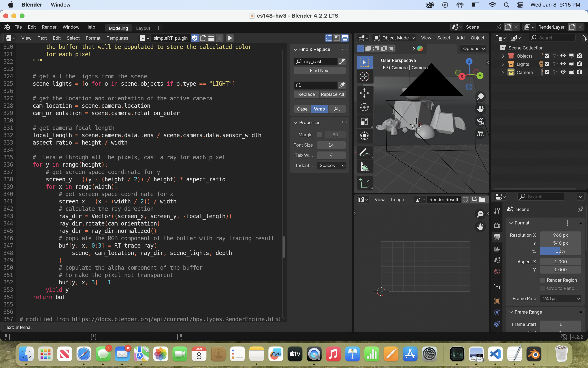Select the Scale tool

[x=364, y=121]
